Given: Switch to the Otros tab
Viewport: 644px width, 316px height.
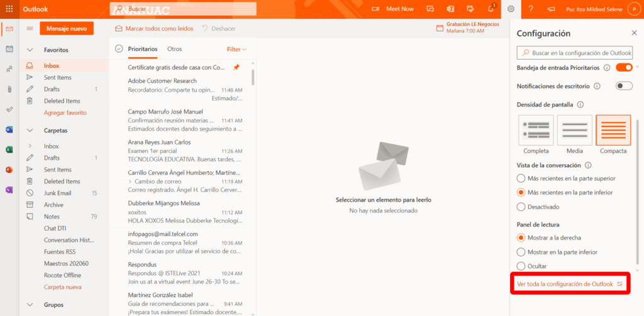Looking at the screenshot, I should [174, 49].
